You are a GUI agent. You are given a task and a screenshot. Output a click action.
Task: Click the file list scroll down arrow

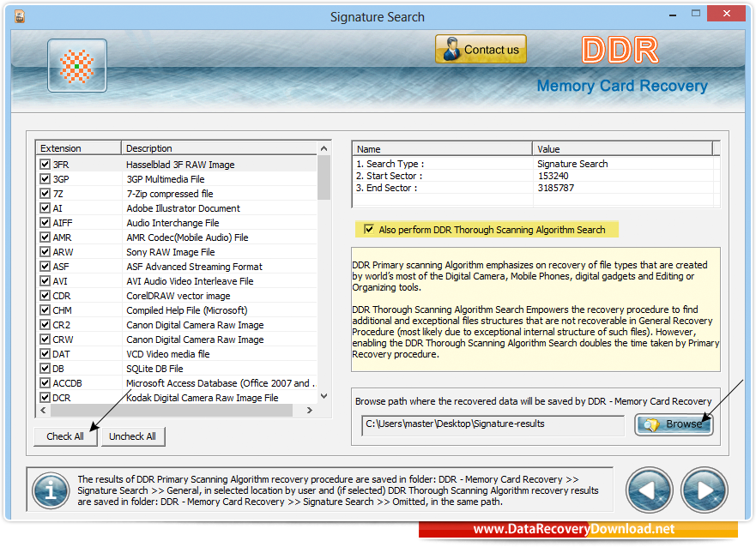(324, 396)
